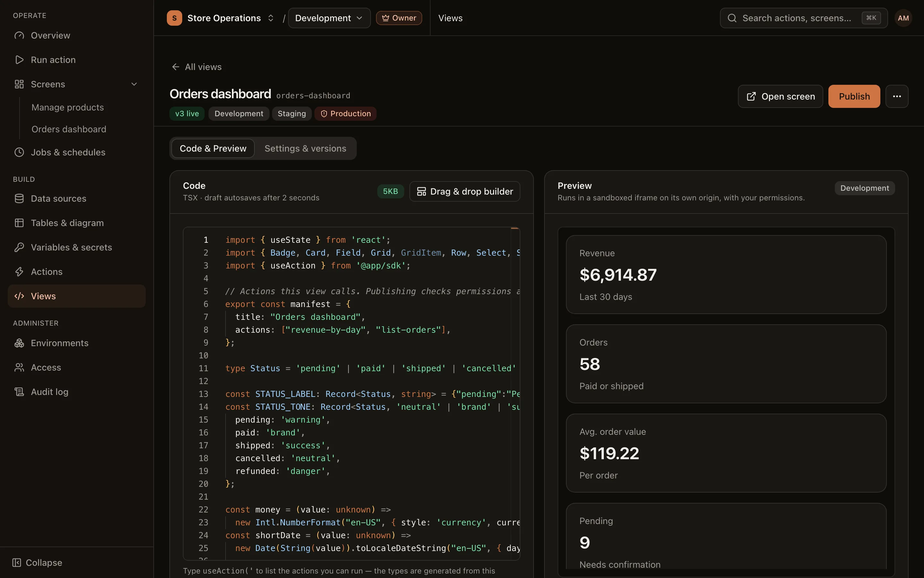Open Tables & diagram icon

[19, 223]
